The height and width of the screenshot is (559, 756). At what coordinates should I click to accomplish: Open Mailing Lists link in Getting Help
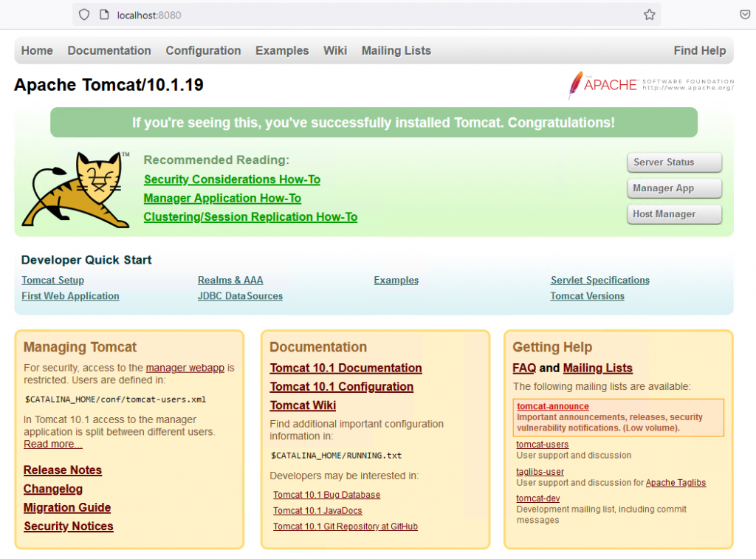(598, 368)
